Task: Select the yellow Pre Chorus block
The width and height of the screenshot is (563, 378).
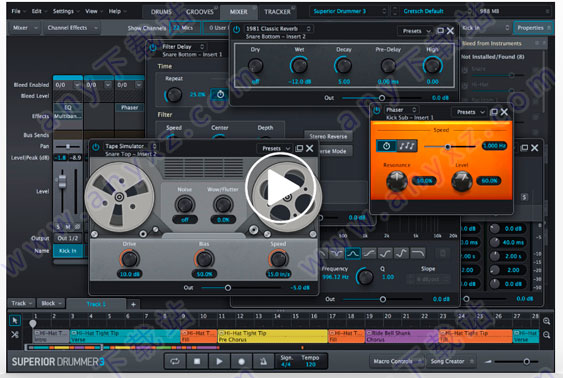Action: coord(273,336)
